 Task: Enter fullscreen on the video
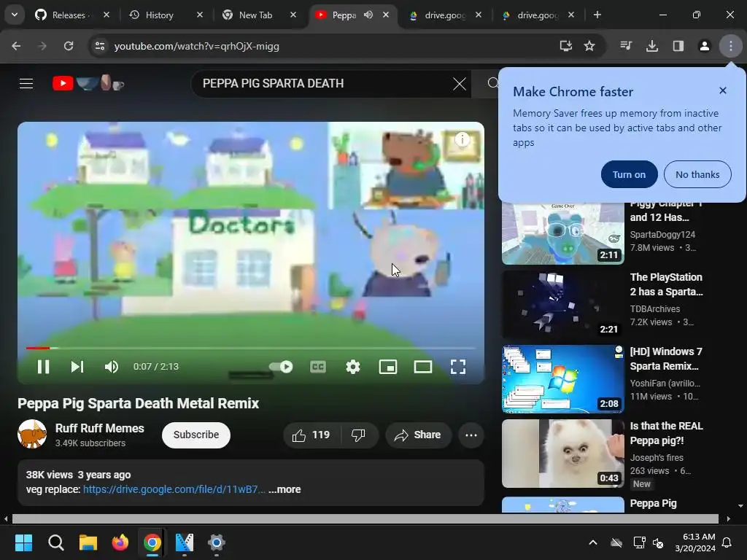(x=458, y=367)
